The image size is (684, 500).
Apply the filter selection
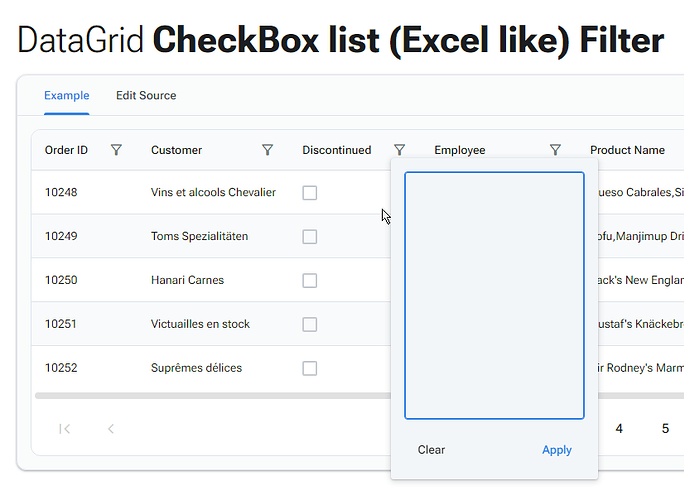[x=557, y=450]
